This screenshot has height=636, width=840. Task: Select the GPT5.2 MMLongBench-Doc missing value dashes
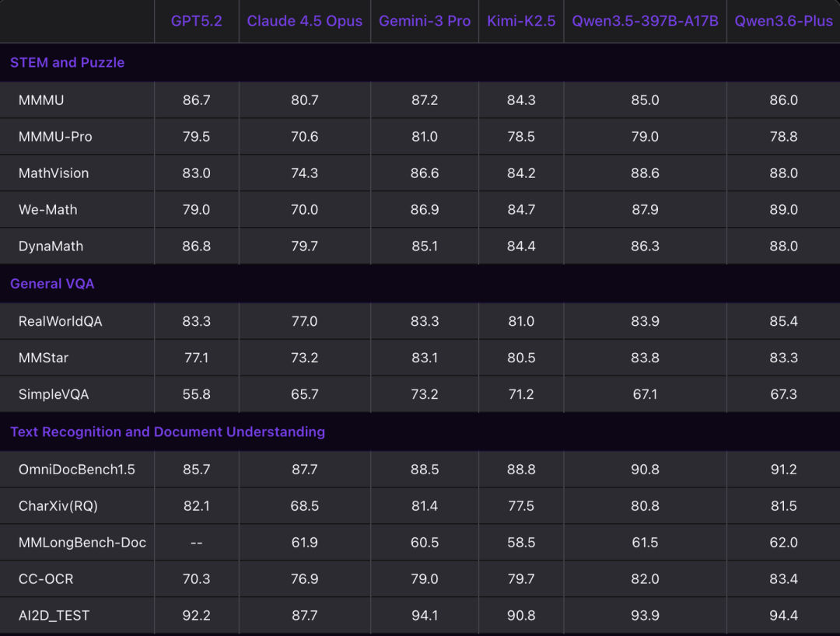coord(196,543)
